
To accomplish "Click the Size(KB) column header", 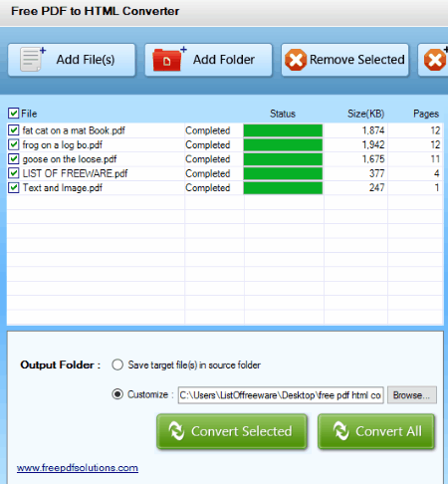I will (x=365, y=114).
